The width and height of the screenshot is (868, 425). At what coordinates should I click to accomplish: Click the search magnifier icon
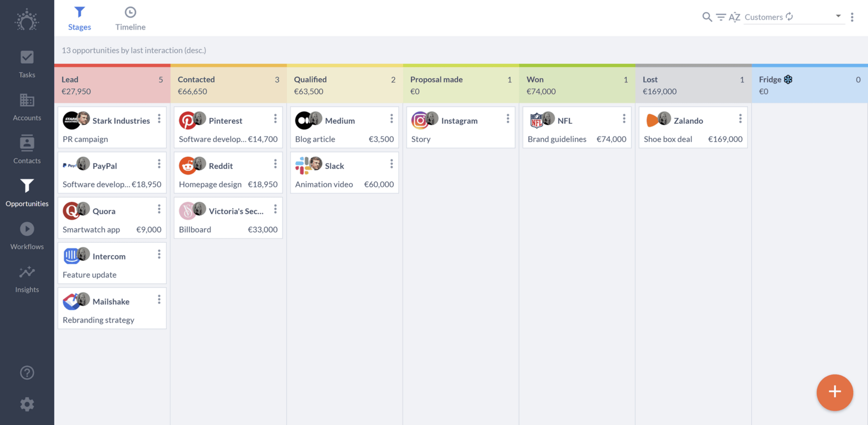(707, 16)
